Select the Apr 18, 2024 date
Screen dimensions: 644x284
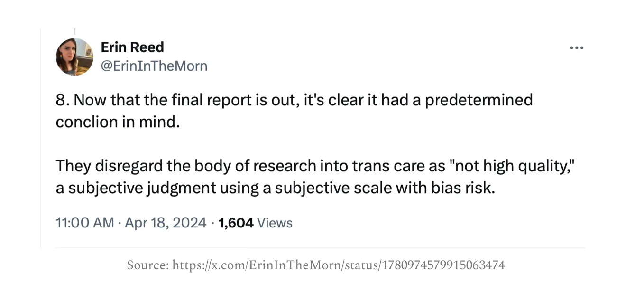click(166, 222)
